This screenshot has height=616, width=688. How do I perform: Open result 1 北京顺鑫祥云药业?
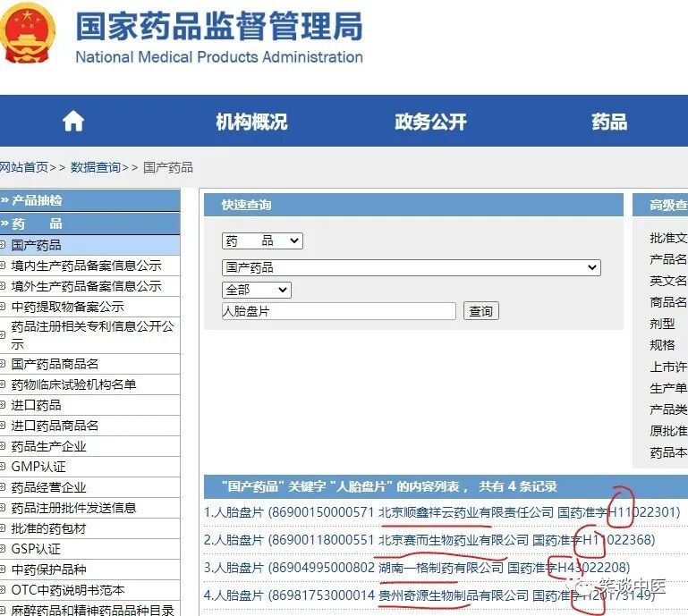(x=442, y=512)
